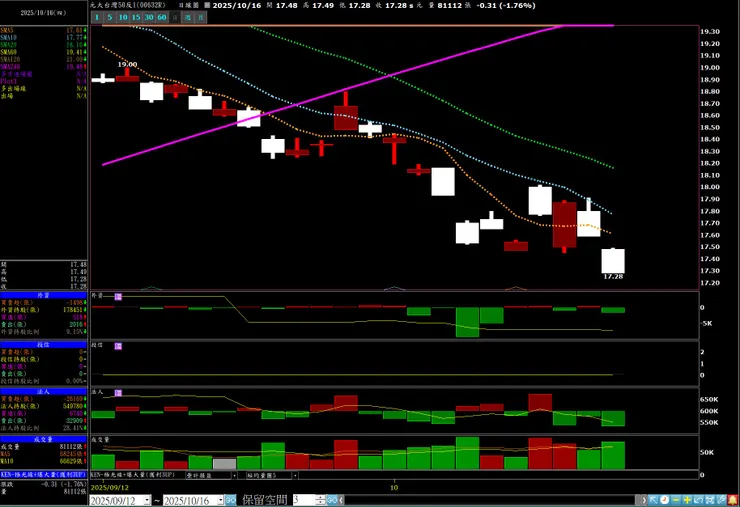Click the 成交量 blue panel header
This screenshot has width=740, height=507.
pyautogui.click(x=43, y=439)
